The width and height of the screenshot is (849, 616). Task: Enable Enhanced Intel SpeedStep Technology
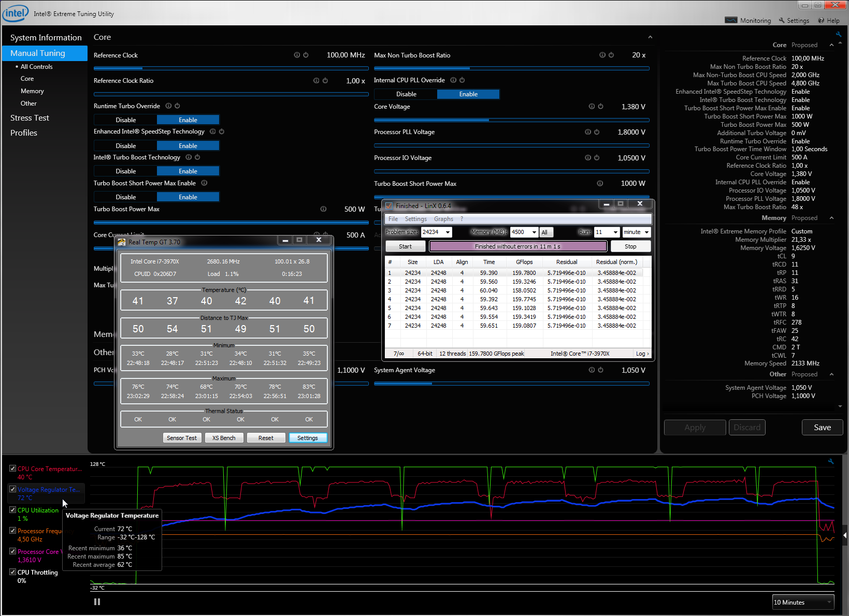pos(188,145)
